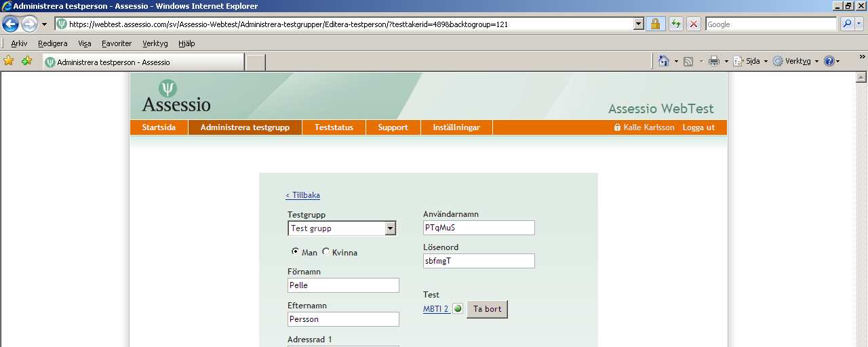This screenshot has height=347, width=868.
Task: Open the Redigera menu
Action: pos(53,43)
